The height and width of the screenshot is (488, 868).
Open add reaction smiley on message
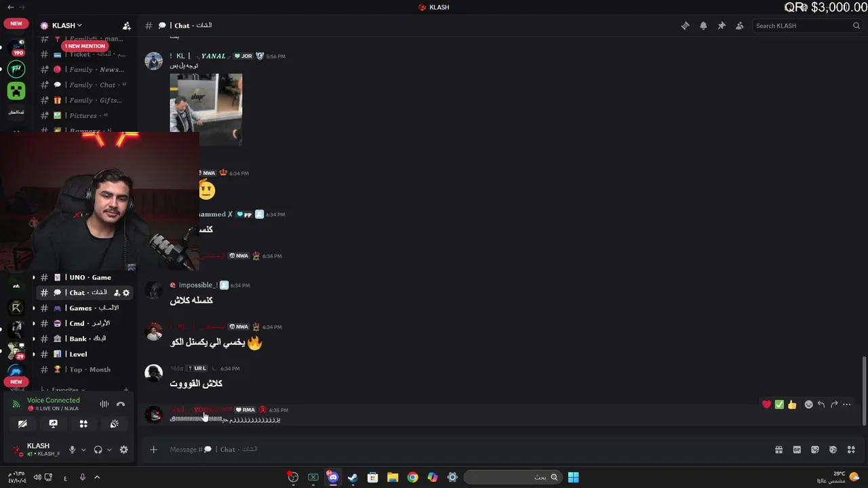tap(808, 405)
